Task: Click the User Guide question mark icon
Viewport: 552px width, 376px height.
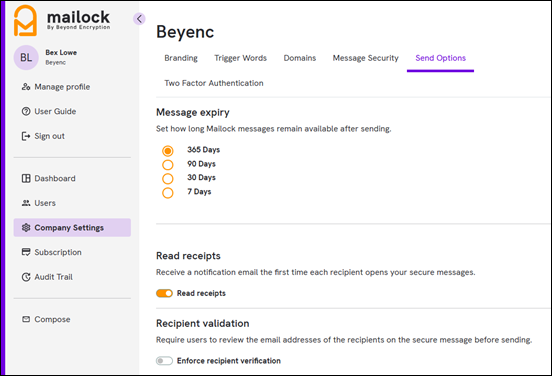Action: coord(26,111)
